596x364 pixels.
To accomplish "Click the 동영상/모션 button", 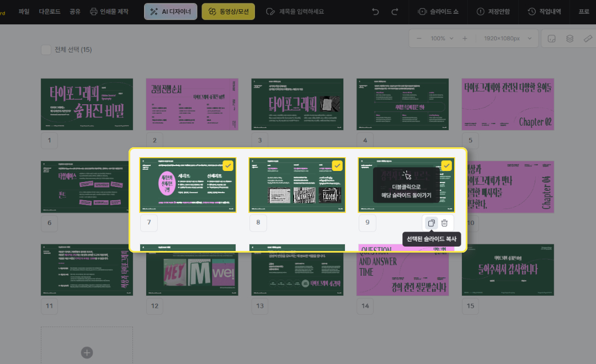I will (x=228, y=12).
